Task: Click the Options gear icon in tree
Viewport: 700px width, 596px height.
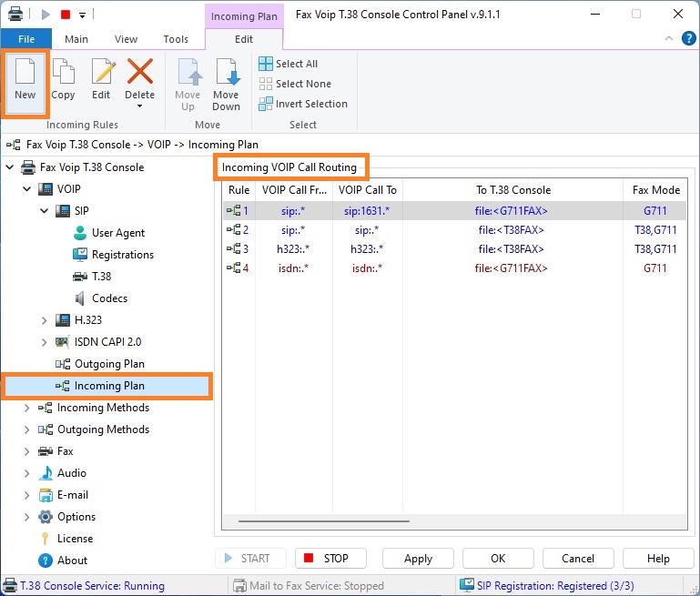Action: (x=46, y=517)
